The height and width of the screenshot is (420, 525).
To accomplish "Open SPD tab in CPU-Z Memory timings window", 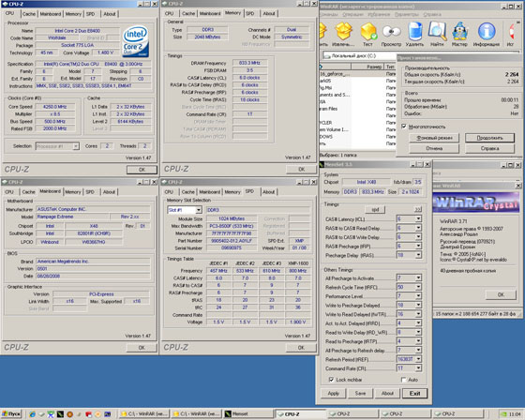I will tap(250, 14).
